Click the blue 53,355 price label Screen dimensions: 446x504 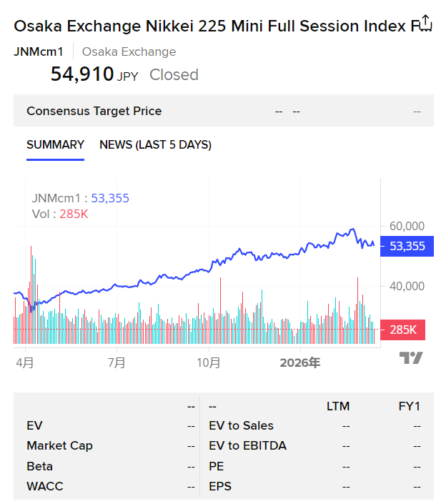pyautogui.click(x=407, y=247)
